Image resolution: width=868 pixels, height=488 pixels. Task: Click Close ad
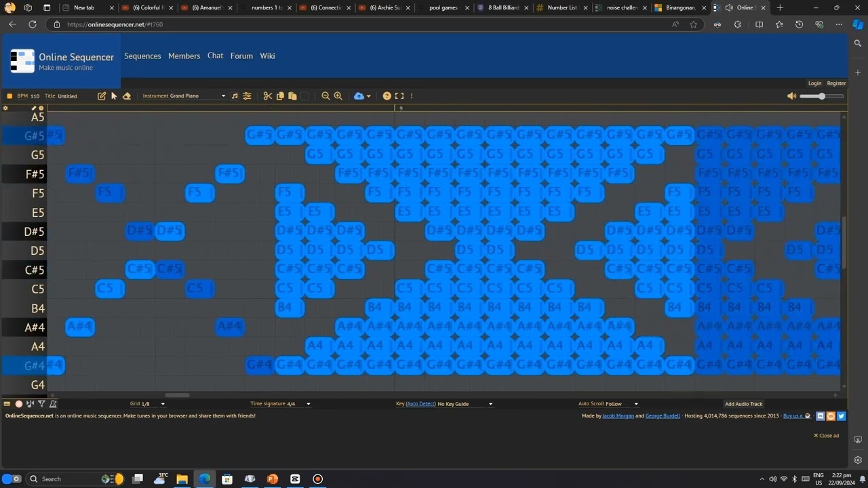tap(826, 436)
